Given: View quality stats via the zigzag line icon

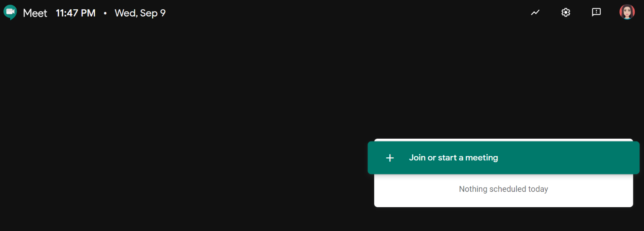Looking at the screenshot, I should click(x=535, y=12).
